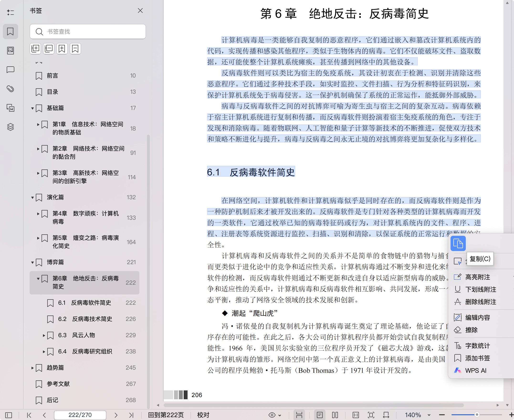Open the 6.1 反病毒软件简史 bookmark

click(x=84, y=303)
